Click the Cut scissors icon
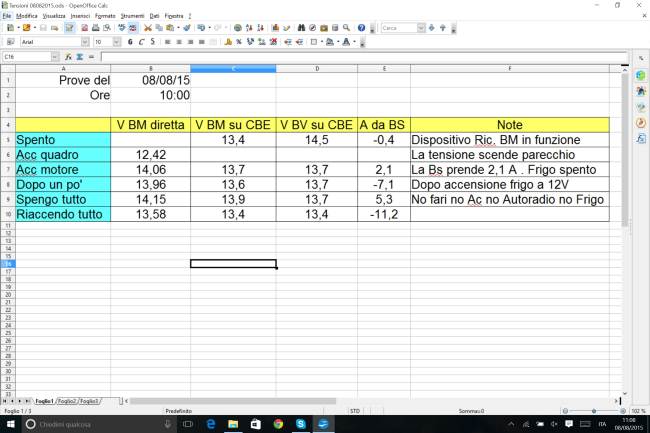 click(147, 28)
